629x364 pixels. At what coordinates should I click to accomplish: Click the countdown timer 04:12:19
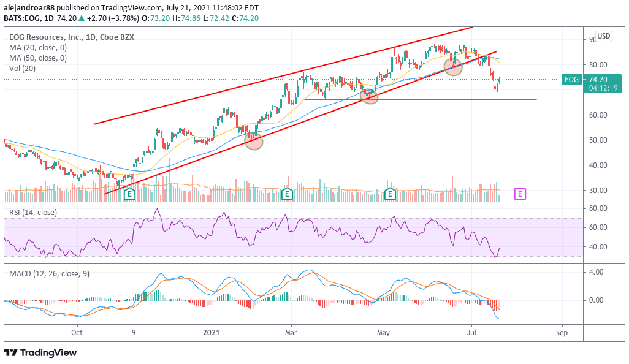pyautogui.click(x=603, y=88)
